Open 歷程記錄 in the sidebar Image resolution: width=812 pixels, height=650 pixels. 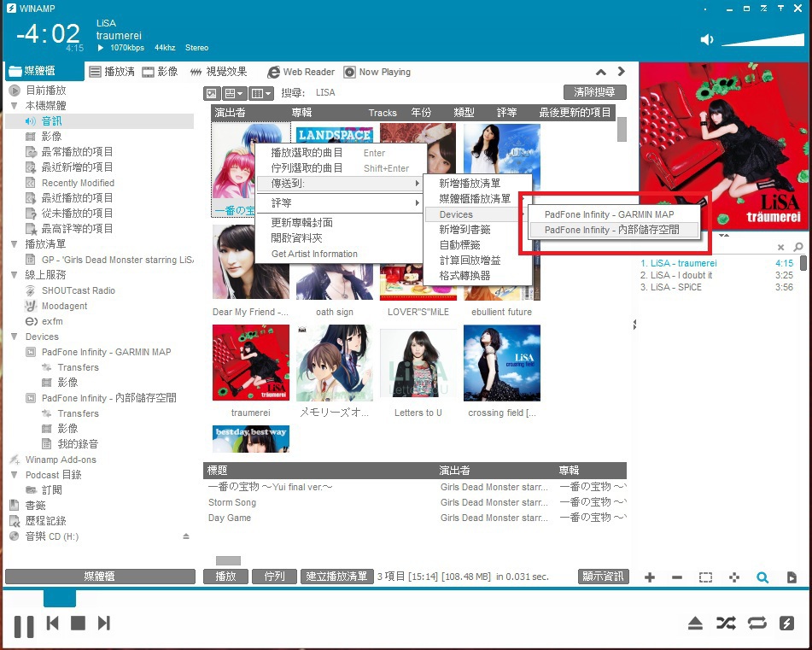click(x=45, y=521)
